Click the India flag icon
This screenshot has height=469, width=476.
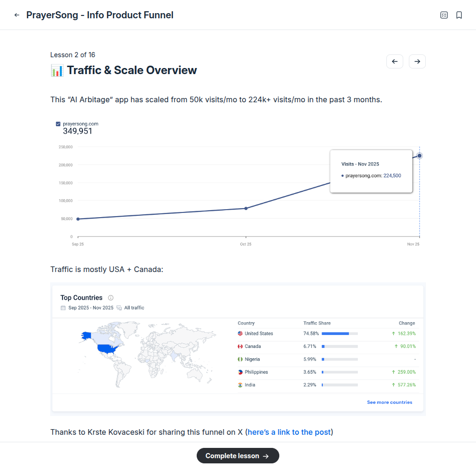(x=240, y=385)
